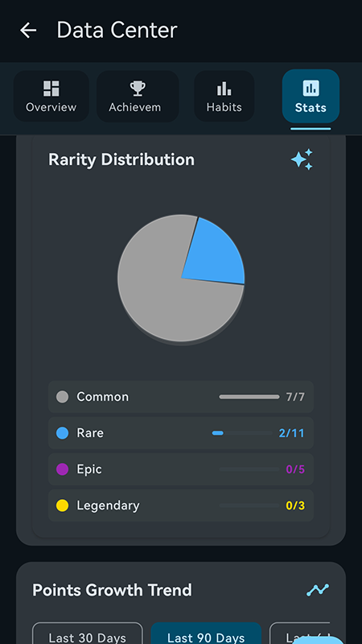Switch to the Overview tab
362x644 pixels.
click(51, 96)
